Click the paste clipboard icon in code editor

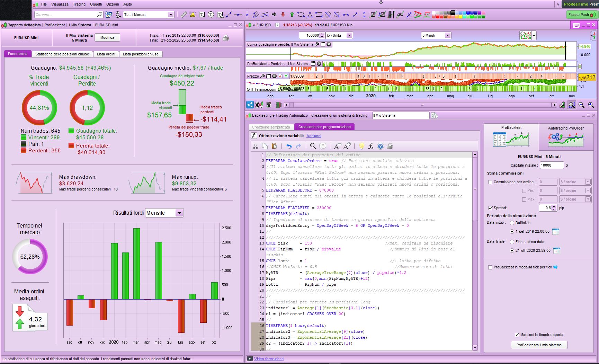click(x=274, y=146)
